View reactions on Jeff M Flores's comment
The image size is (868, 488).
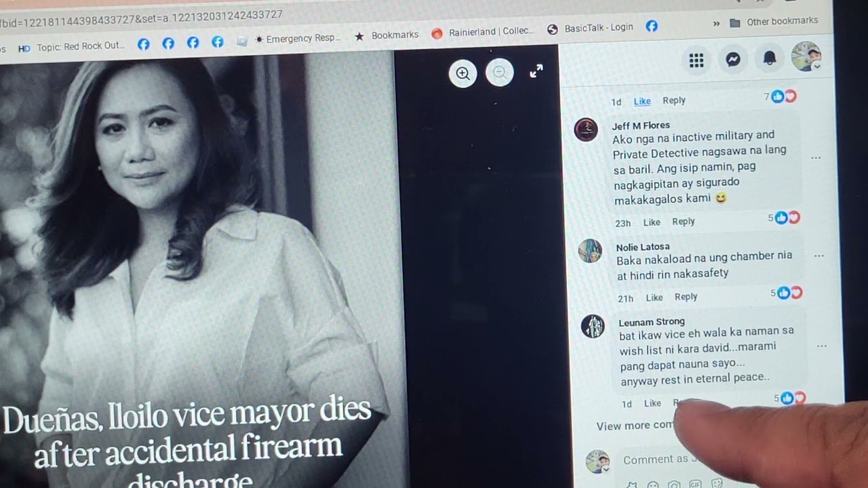coord(785,218)
